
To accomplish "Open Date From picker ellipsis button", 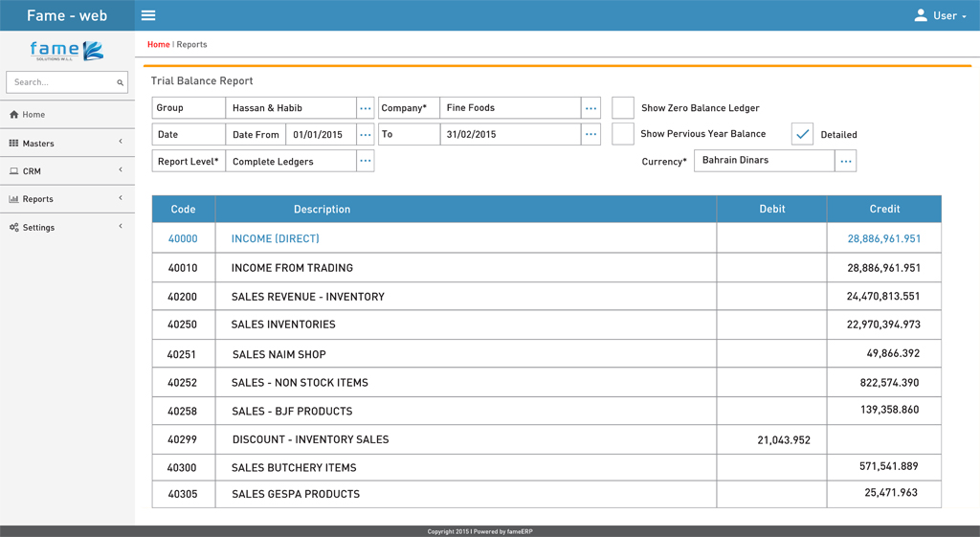I will pyautogui.click(x=366, y=134).
